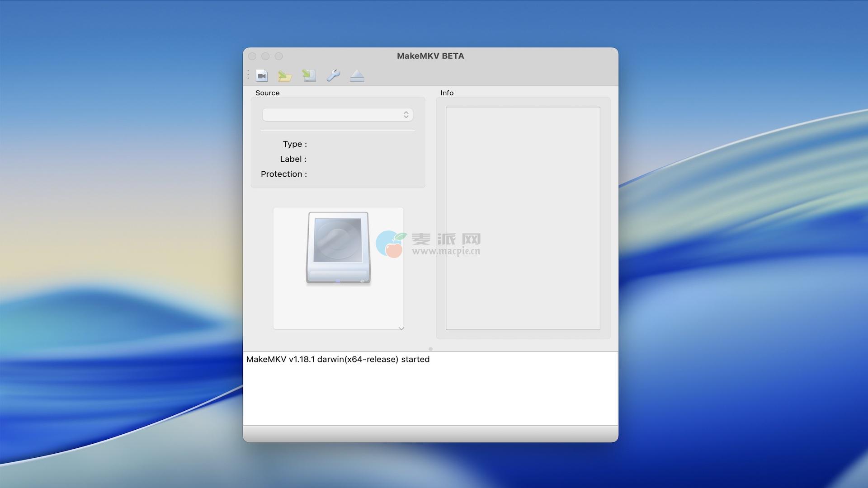Click the Eject disc icon
This screenshot has height=488, width=868.
click(x=357, y=75)
